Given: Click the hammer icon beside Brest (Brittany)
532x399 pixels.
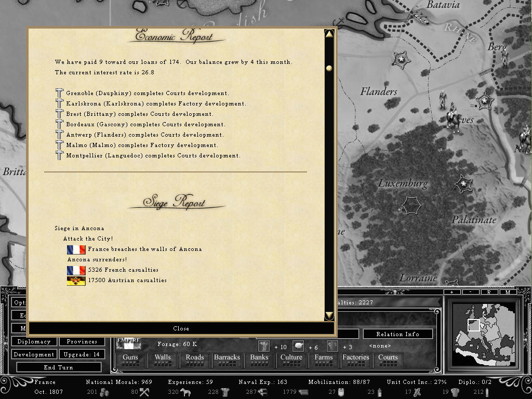Looking at the screenshot, I should 59,114.
